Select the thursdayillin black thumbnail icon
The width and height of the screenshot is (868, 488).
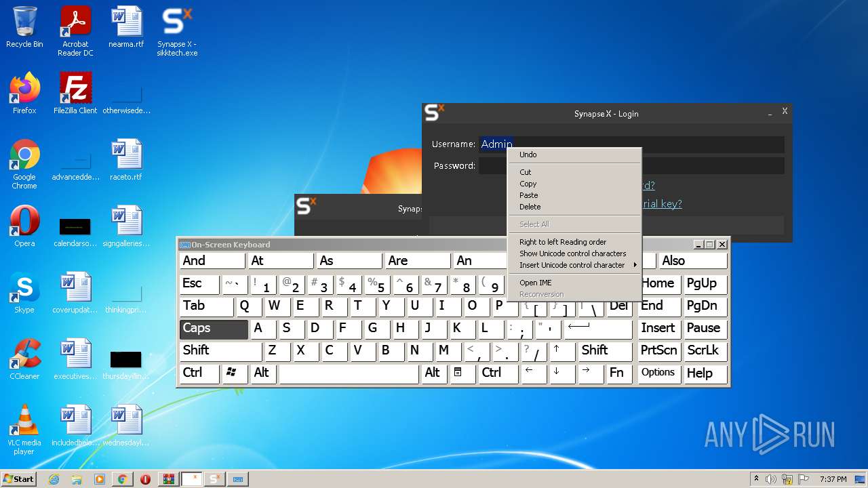(x=126, y=365)
